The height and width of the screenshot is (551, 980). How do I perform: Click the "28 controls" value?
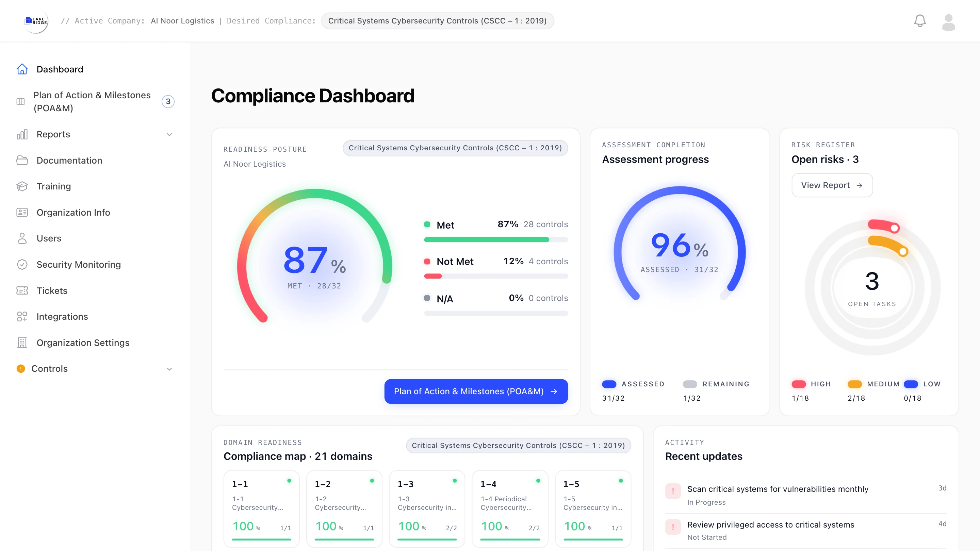coord(545,224)
